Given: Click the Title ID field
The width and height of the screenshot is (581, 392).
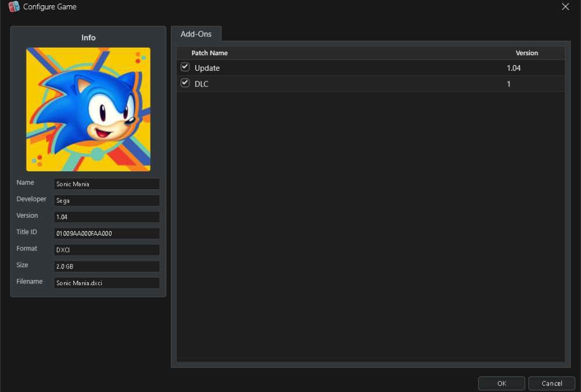Looking at the screenshot, I should tap(107, 233).
